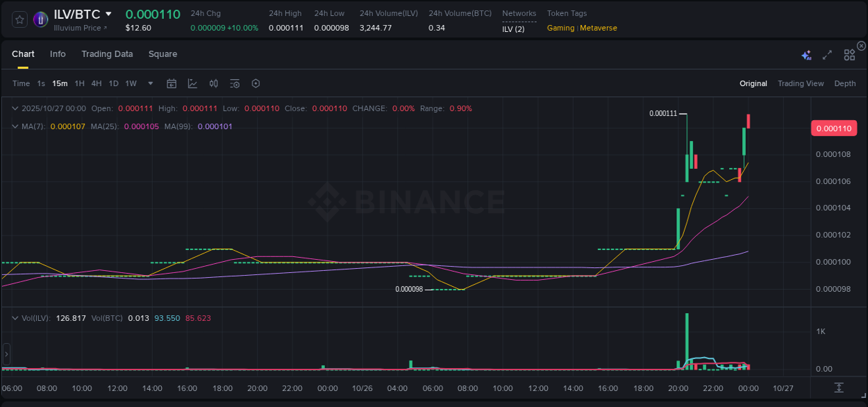
Task: Open chart settings hexagon icon
Action: [x=256, y=83]
